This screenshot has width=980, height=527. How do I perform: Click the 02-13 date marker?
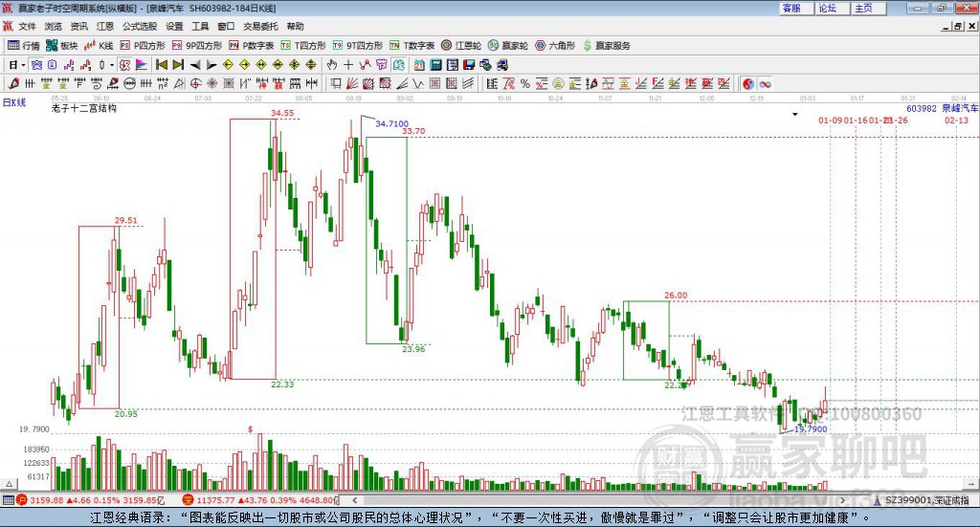[x=956, y=120]
